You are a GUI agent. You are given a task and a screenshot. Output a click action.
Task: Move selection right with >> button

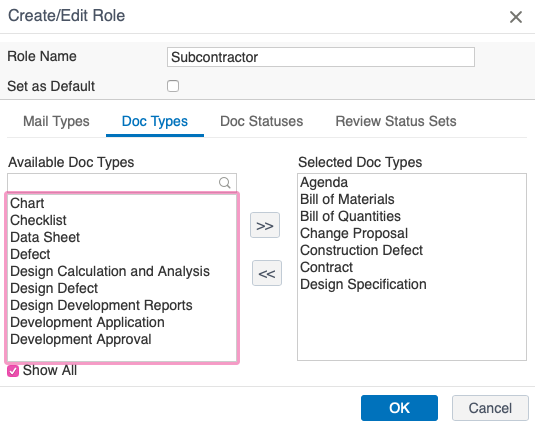pos(265,225)
